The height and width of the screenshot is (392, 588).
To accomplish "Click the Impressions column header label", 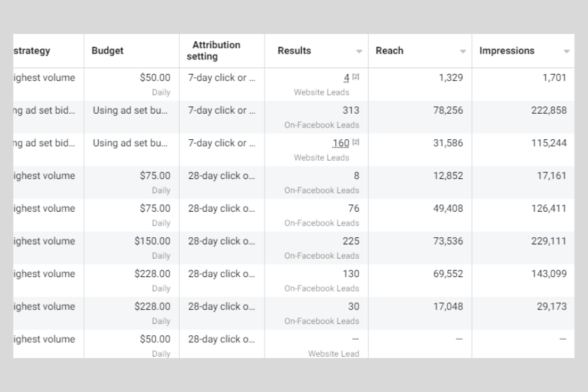I will point(507,51).
